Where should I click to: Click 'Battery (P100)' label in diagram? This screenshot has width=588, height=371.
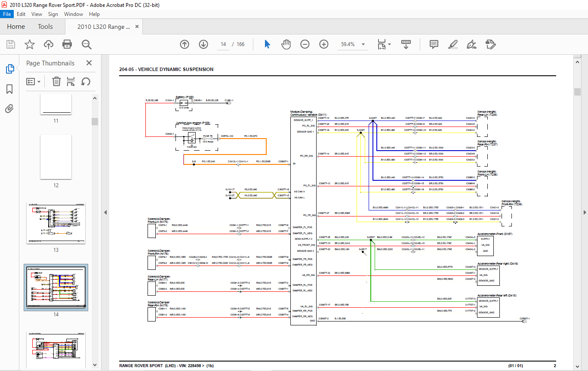click(185, 97)
